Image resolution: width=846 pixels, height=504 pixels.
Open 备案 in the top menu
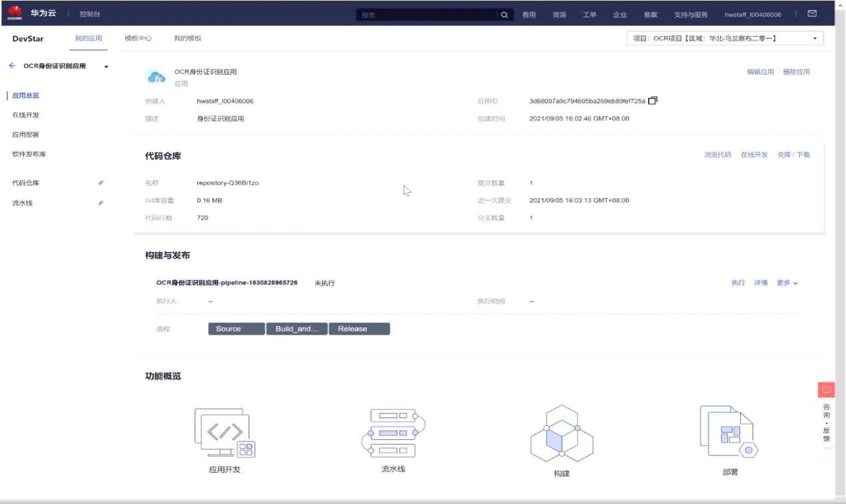click(x=651, y=15)
